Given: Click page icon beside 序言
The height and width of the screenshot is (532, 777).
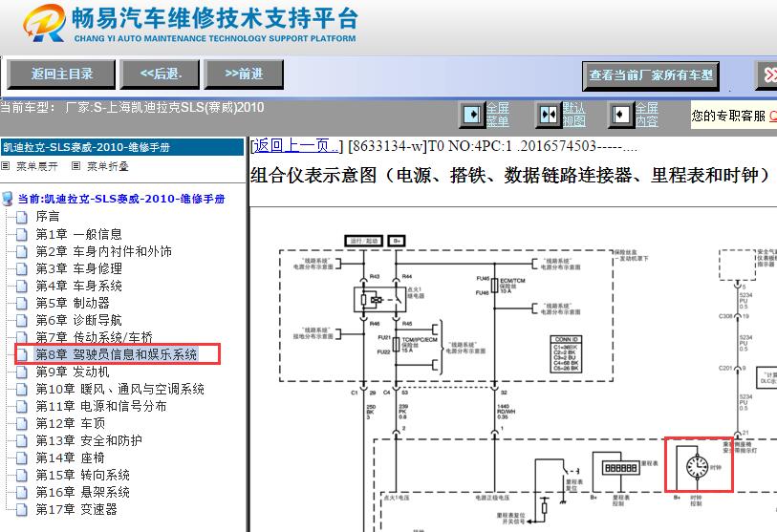Looking at the screenshot, I should (x=22, y=217).
